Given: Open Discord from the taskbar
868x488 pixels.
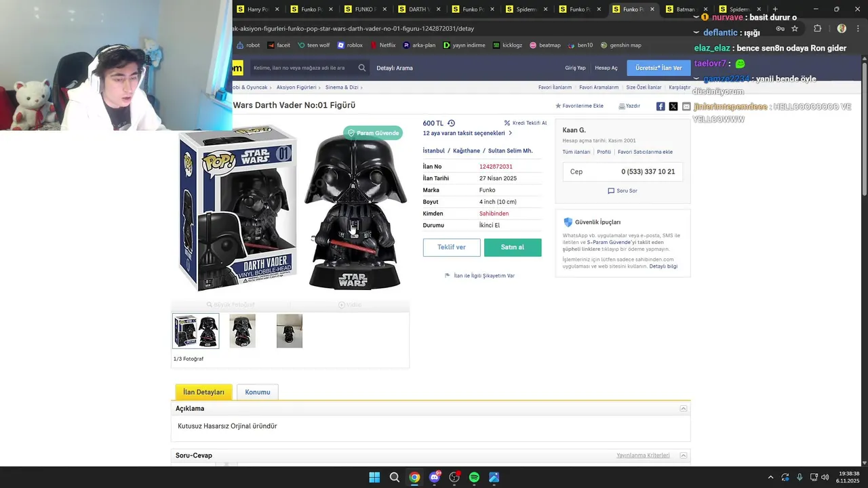Looking at the screenshot, I should (434, 477).
